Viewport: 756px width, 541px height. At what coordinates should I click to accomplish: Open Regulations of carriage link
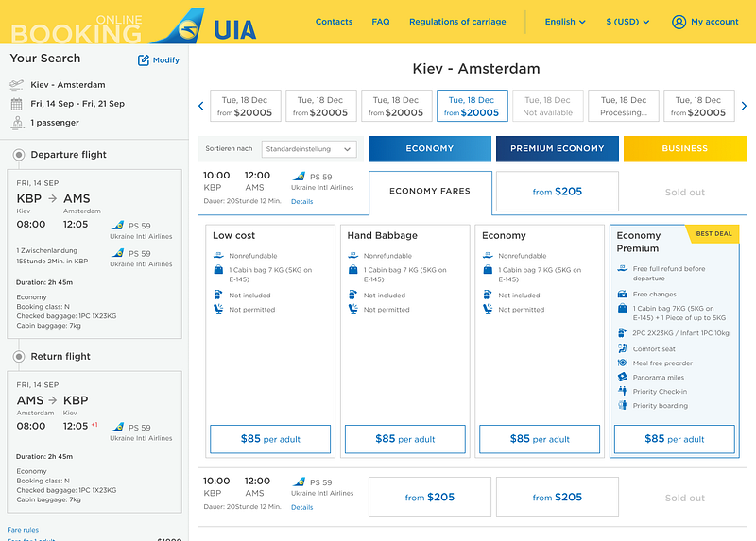pyautogui.click(x=457, y=22)
